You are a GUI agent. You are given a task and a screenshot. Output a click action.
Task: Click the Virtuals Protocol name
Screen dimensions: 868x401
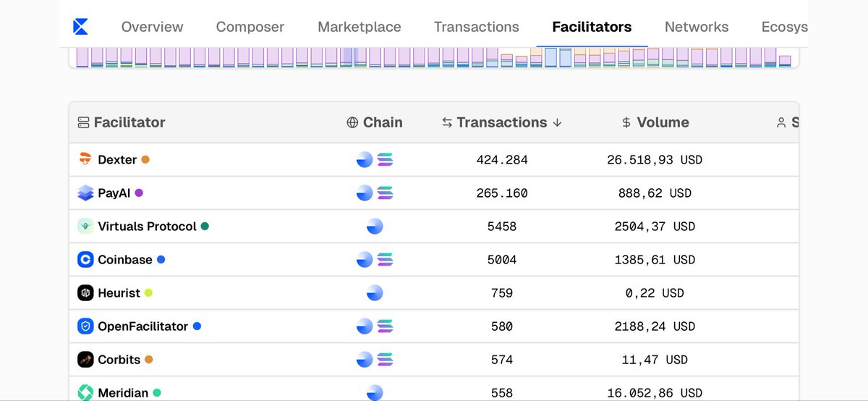[147, 227]
